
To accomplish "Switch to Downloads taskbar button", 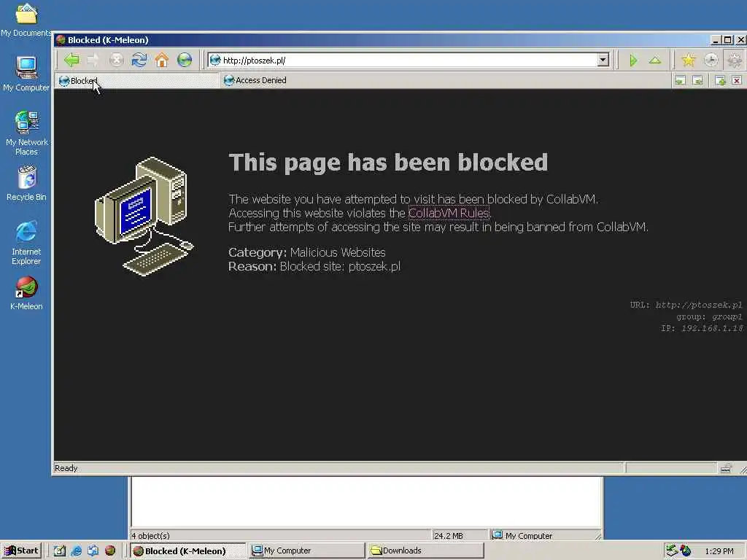I will (426, 551).
